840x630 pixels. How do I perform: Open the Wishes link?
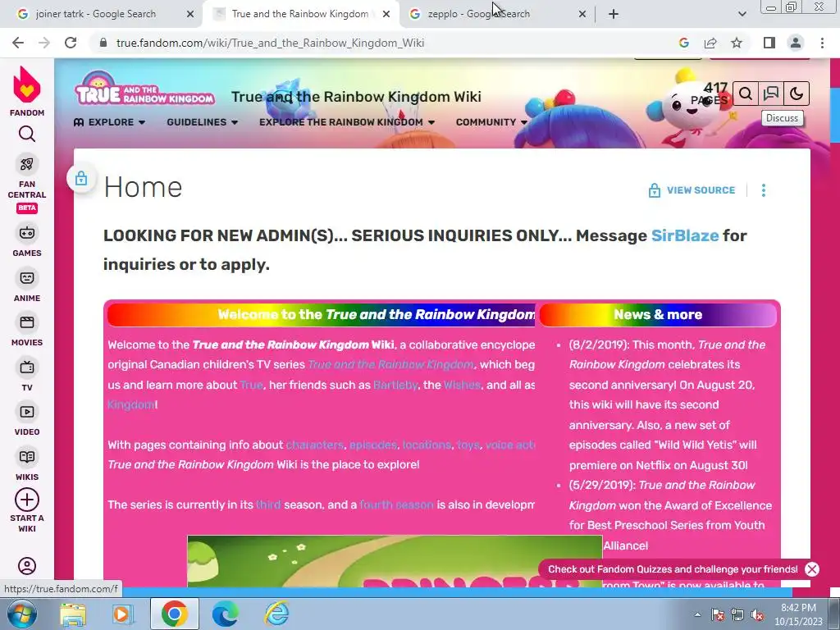(x=462, y=385)
